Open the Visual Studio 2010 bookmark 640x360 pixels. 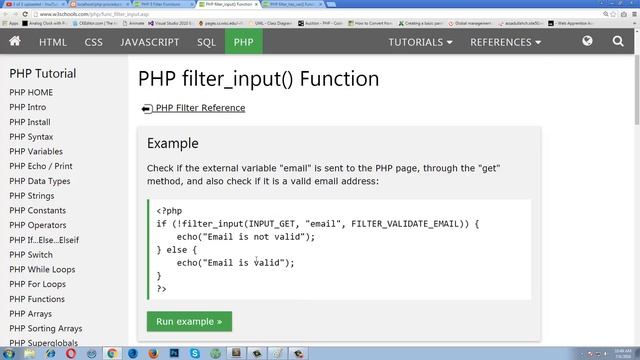pos(170,23)
